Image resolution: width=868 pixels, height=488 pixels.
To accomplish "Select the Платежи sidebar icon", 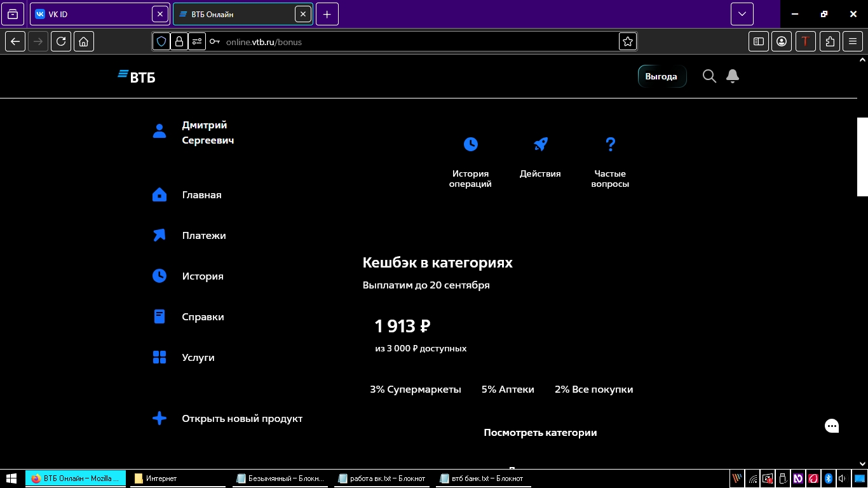I will [159, 235].
